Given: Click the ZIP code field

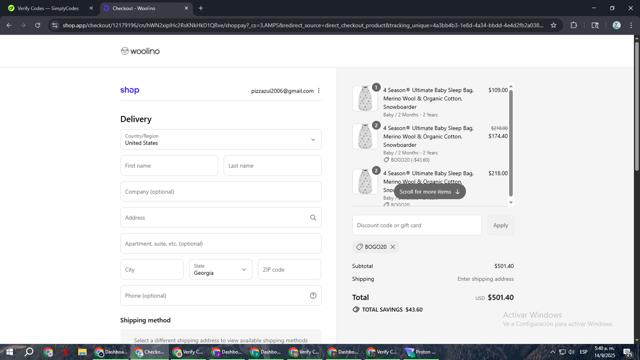Looking at the screenshot, I should (289, 269).
